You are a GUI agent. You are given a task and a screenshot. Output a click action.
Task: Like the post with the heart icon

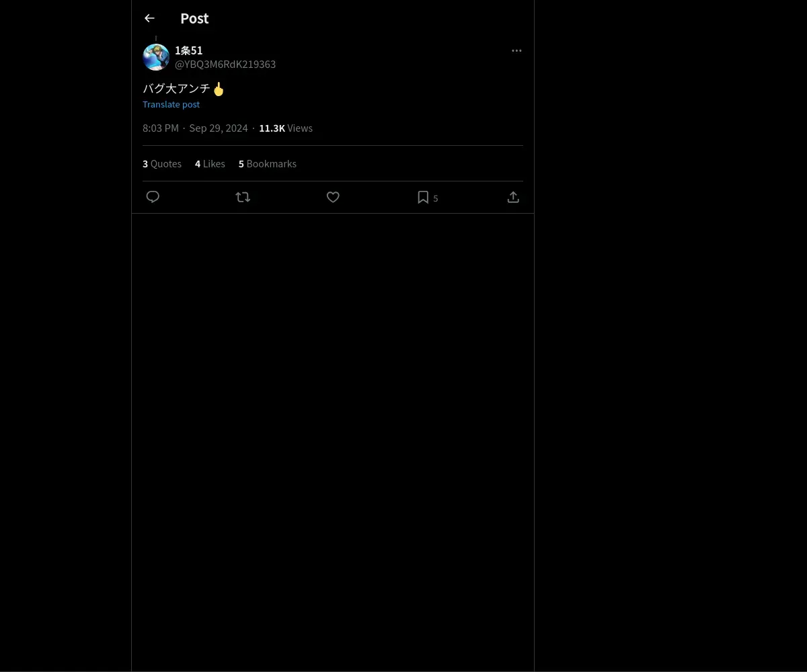pos(333,197)
